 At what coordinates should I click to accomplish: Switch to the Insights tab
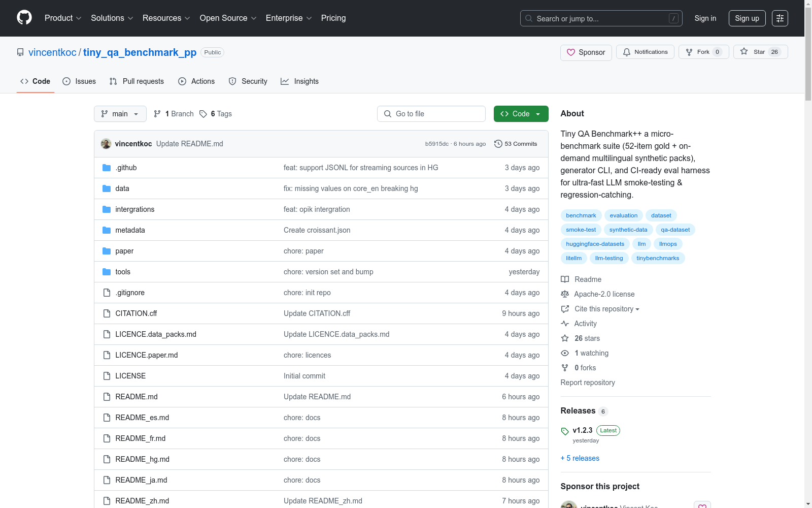point(300,81)
